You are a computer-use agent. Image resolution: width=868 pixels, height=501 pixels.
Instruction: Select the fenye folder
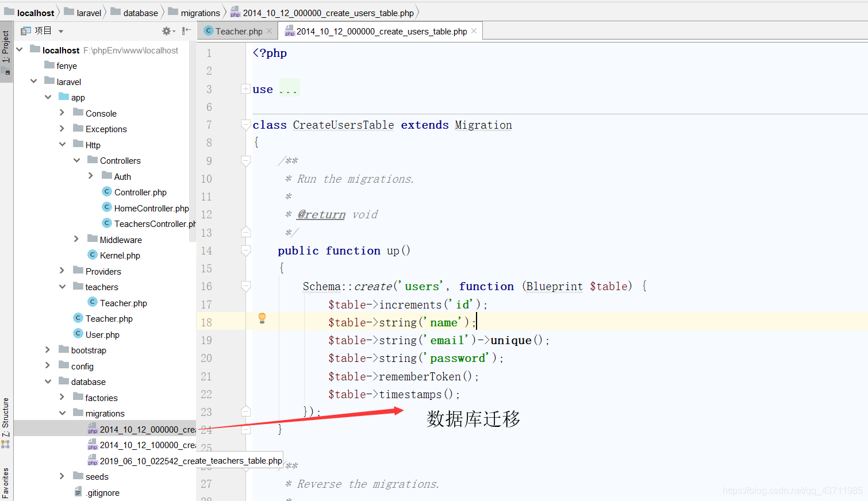(x=66, y=65)
